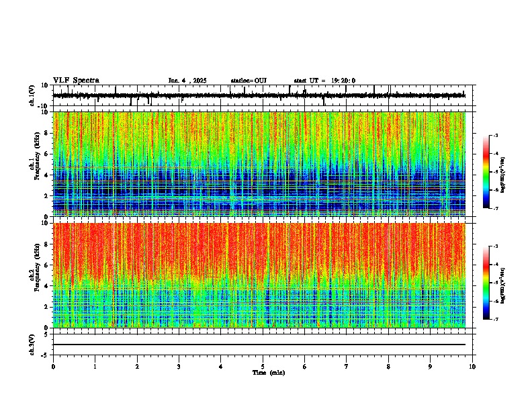This screenshot has height=411, width=532.
Task: Click the ch.2 spectrogram color scale bar
Action: (x=486, y=283)
